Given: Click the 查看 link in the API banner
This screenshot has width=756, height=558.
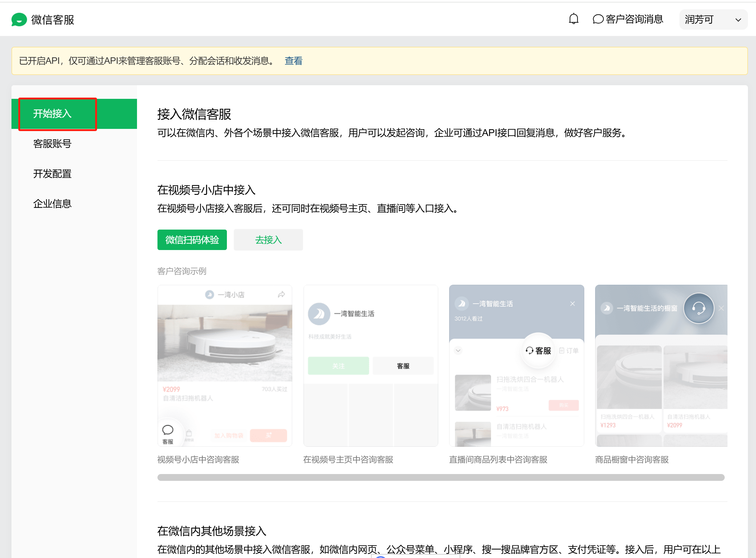Looking at the screenshot, I should coord(293,61).
